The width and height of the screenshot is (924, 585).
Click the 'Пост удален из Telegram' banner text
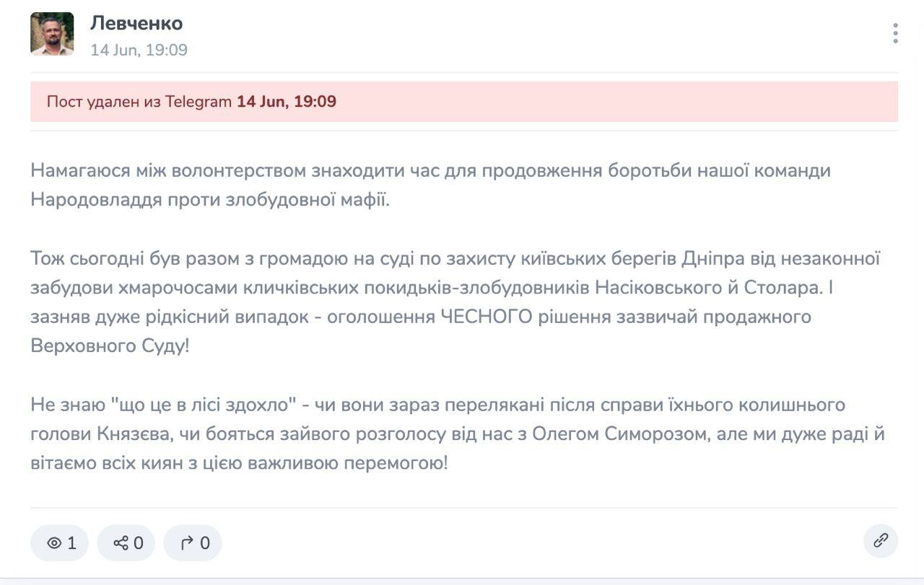tap(139, 102)
